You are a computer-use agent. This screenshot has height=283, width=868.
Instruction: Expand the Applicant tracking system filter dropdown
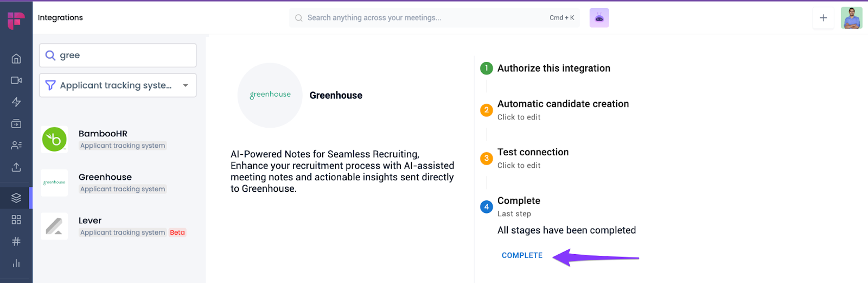pos(118,85)
